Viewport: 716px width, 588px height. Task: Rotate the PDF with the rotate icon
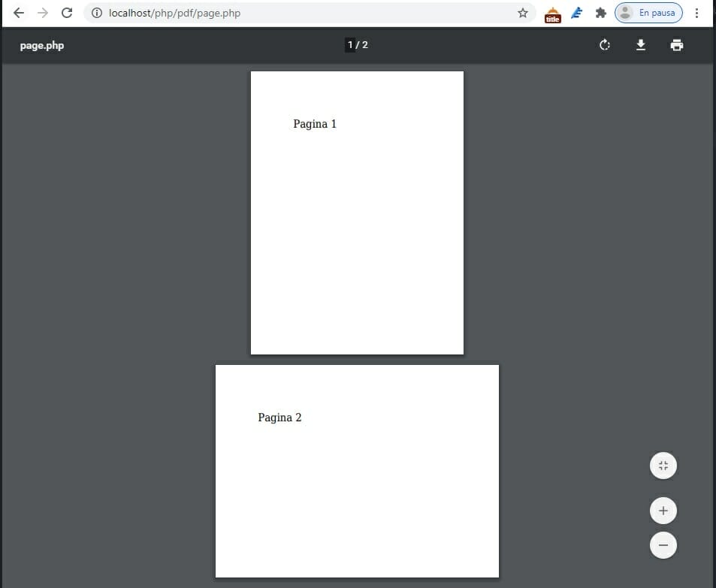pos(604,45)
